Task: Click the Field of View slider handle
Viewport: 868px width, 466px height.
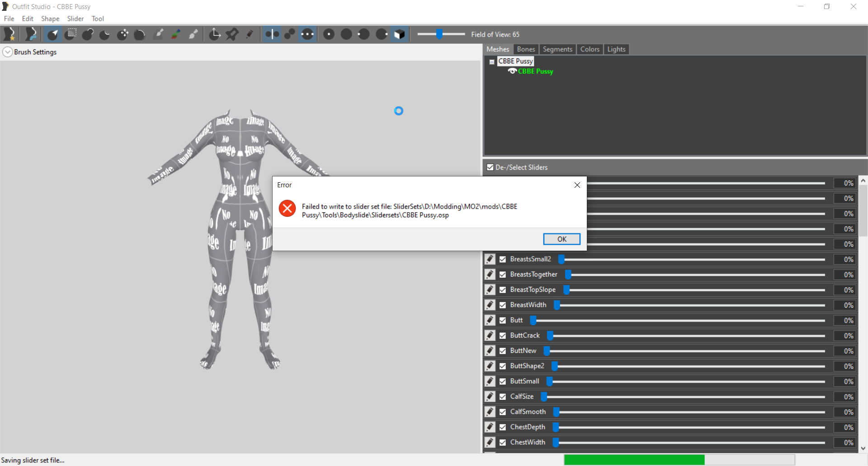Action: 439,34
